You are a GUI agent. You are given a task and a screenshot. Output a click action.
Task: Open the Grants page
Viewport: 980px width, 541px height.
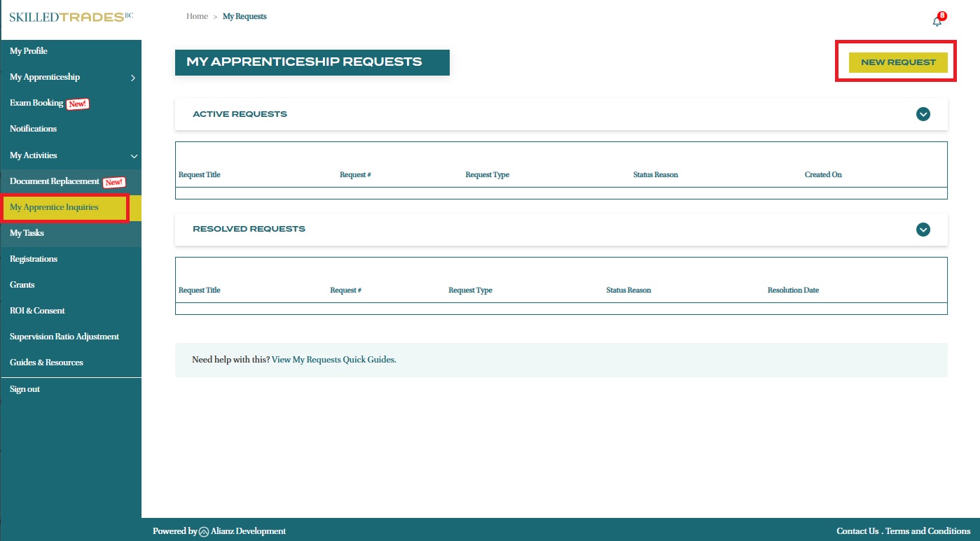point(22,285)
